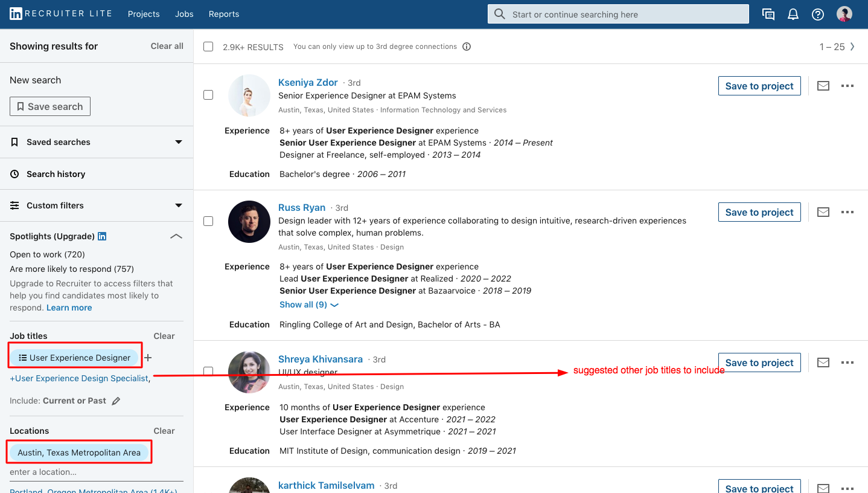Open the Jobs menu

(184, 14)
